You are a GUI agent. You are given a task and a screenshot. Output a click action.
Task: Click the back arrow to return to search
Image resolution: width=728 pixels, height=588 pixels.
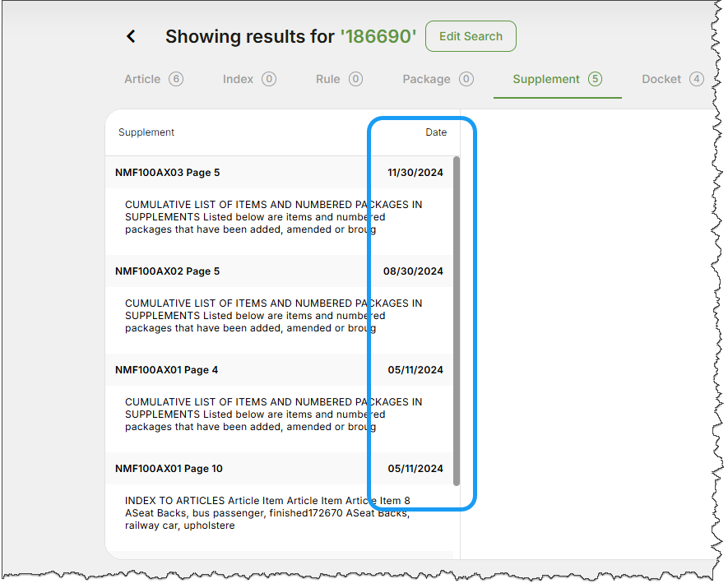131,36
